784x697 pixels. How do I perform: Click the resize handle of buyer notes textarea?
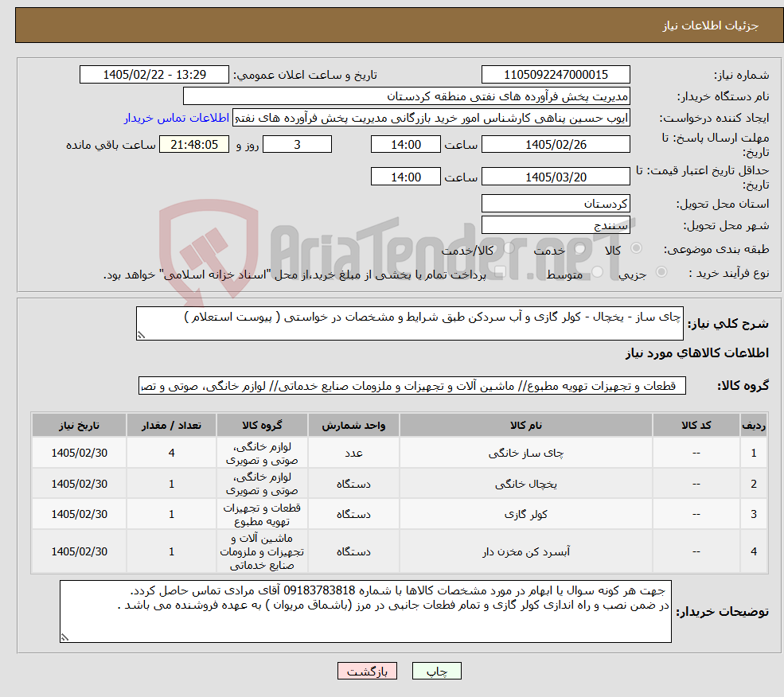pos(64,637)
